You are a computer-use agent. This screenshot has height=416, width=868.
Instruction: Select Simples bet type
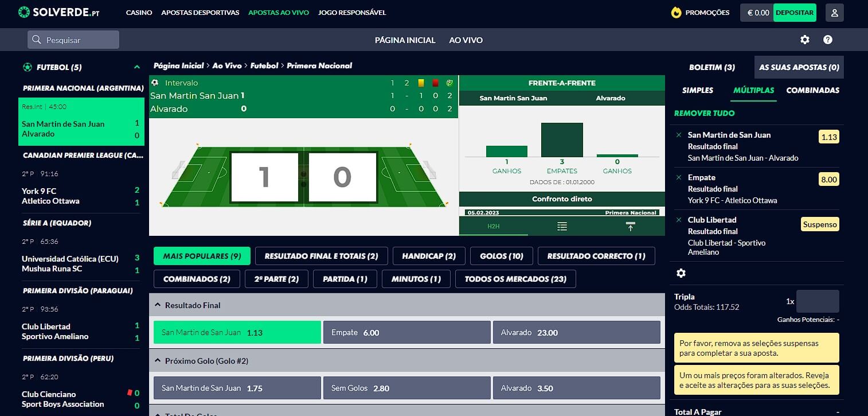point(698,90)
